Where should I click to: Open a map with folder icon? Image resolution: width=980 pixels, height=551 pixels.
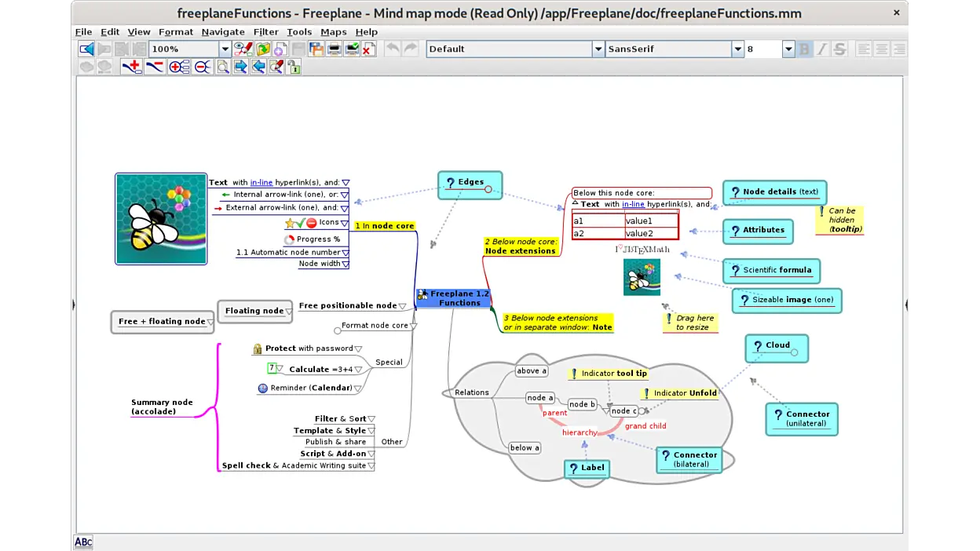263,49
